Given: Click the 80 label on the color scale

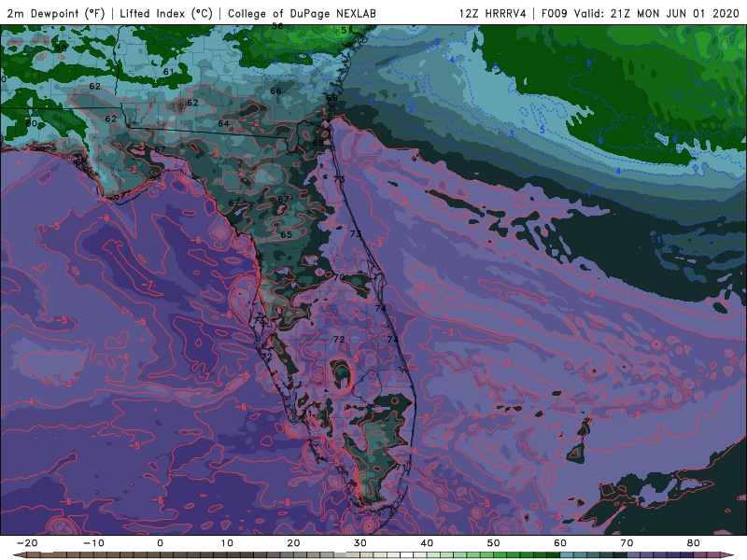Looking at the screenshot, I should [x=694, y=543].
